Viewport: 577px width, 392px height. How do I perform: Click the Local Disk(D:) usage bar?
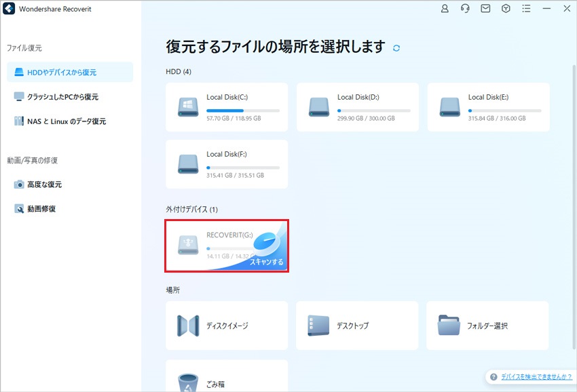[x=374, y=111]
